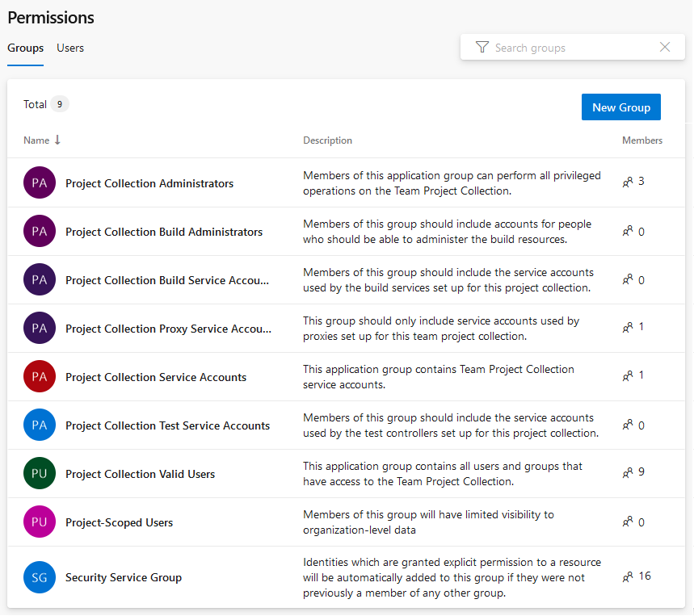
Task: Open the Project Collection Test Service Accounts group
Action: [168, 425]
